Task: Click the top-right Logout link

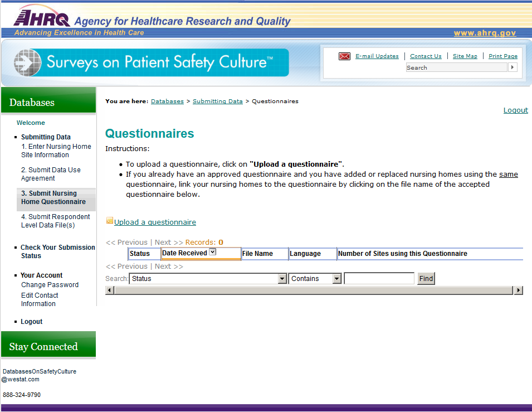Action: (515, 110)
